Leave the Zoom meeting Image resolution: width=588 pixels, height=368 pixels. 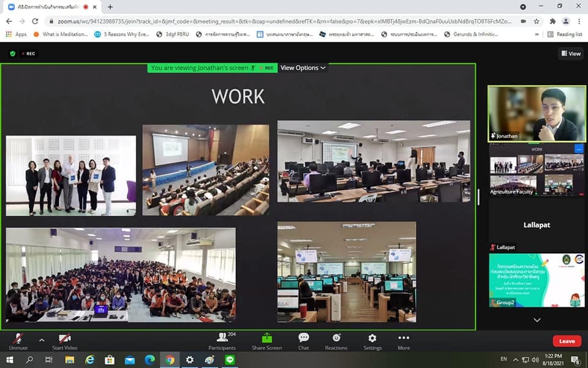click(x=567, y=341)
